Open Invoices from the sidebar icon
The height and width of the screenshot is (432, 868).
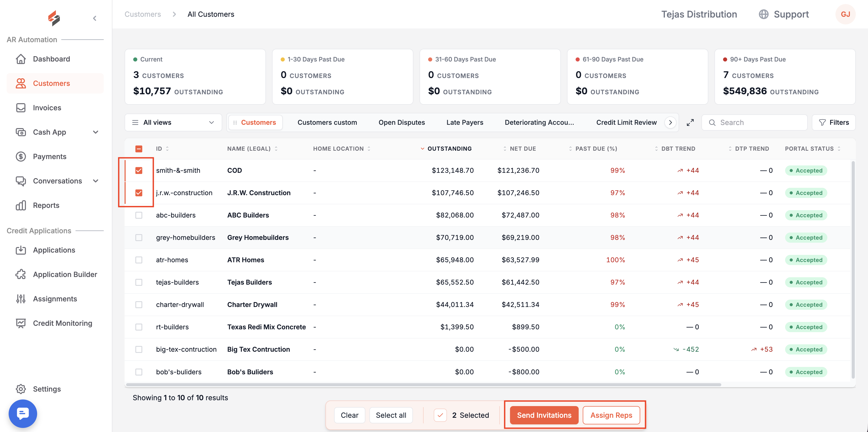pyautogui.click(x=21, y=108)
